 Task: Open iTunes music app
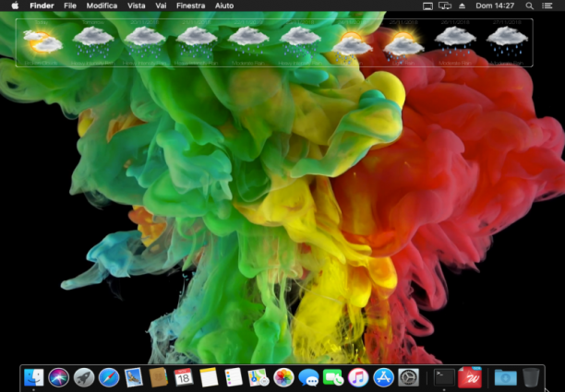(358, 377)
